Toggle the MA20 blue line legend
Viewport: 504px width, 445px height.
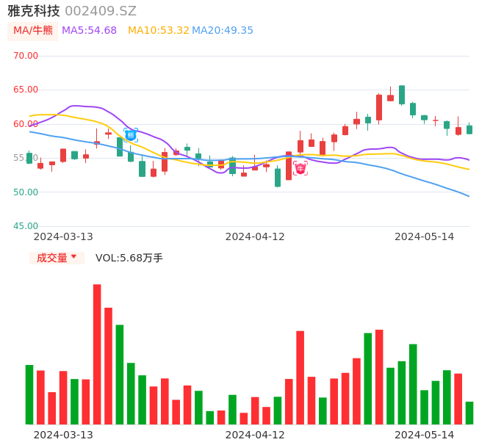[x=223, y=31]
